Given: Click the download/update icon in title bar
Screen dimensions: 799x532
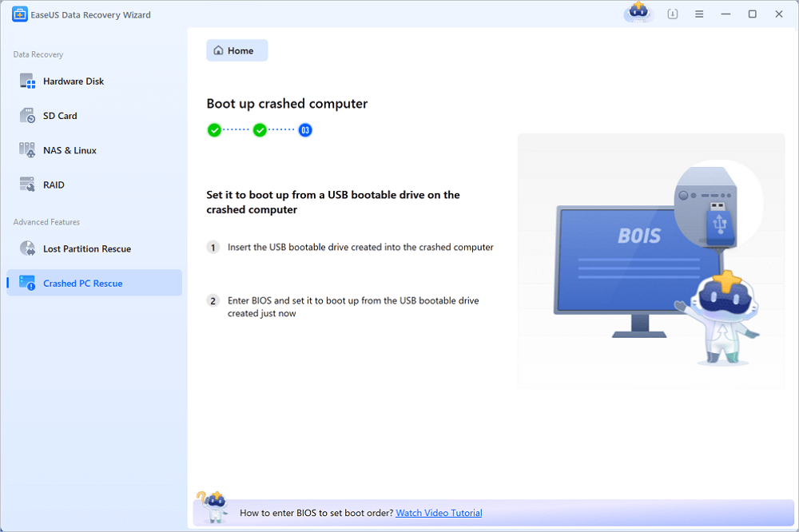Looking at the screenshot, I should (x=673, y=14).
